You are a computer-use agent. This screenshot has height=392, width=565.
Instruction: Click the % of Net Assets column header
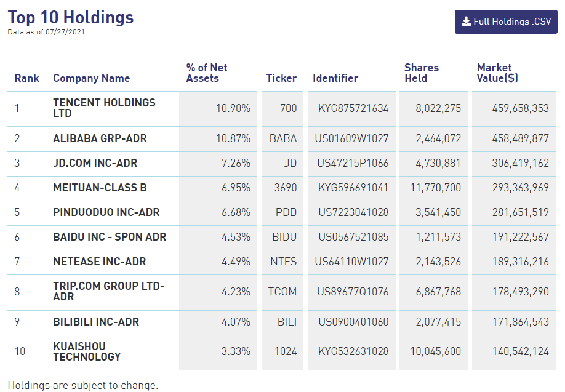click(x=207, y=73)
